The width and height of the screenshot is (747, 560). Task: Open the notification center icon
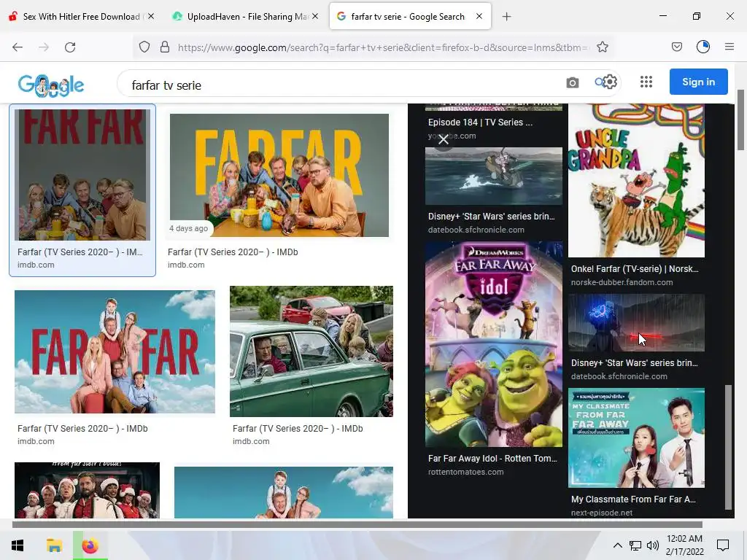pos(723,545)
